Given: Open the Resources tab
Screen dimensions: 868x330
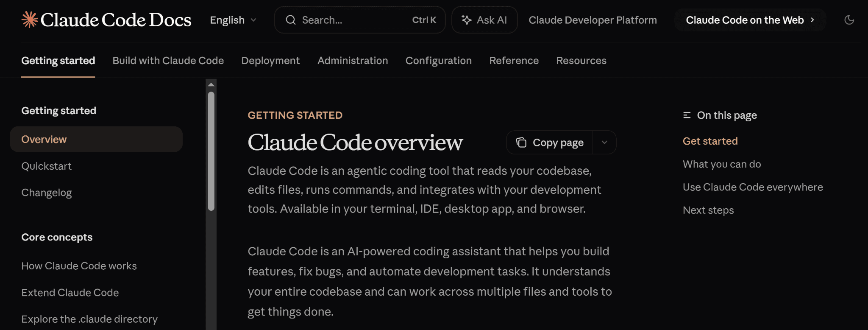Looking at the screenshot, I should pyautogui.click(x=581, y=61).
